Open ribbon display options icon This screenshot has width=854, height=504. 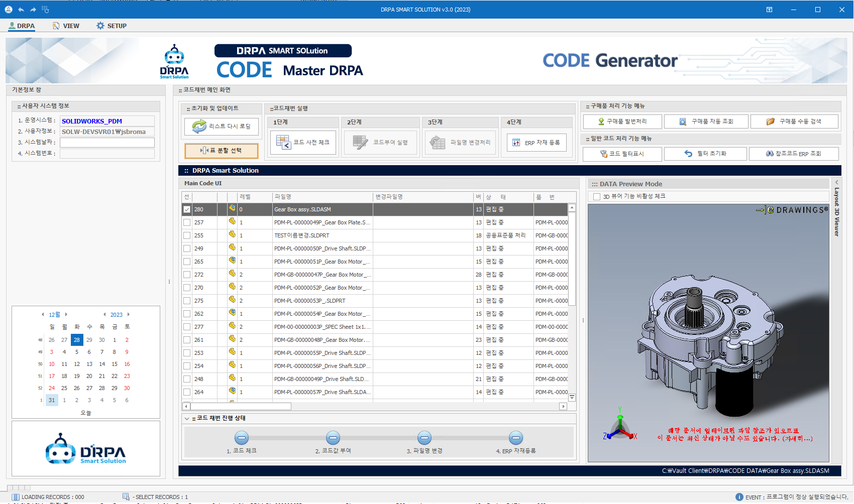pos(769,10)
